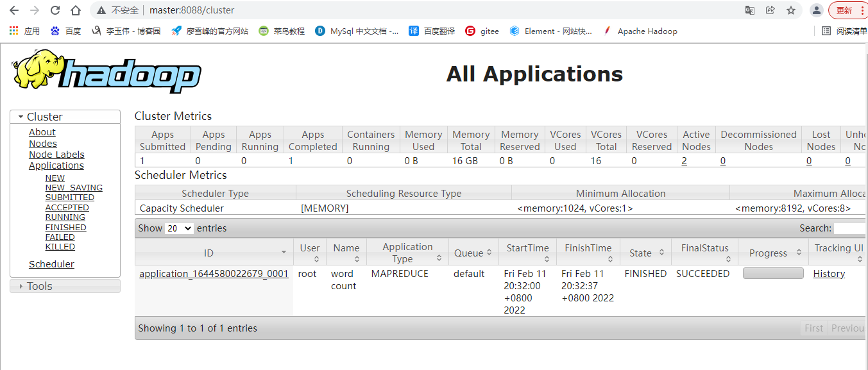Screen dimensions: 868x370
Task: Filter applications by RUNNING state
Action: [65, 217]
